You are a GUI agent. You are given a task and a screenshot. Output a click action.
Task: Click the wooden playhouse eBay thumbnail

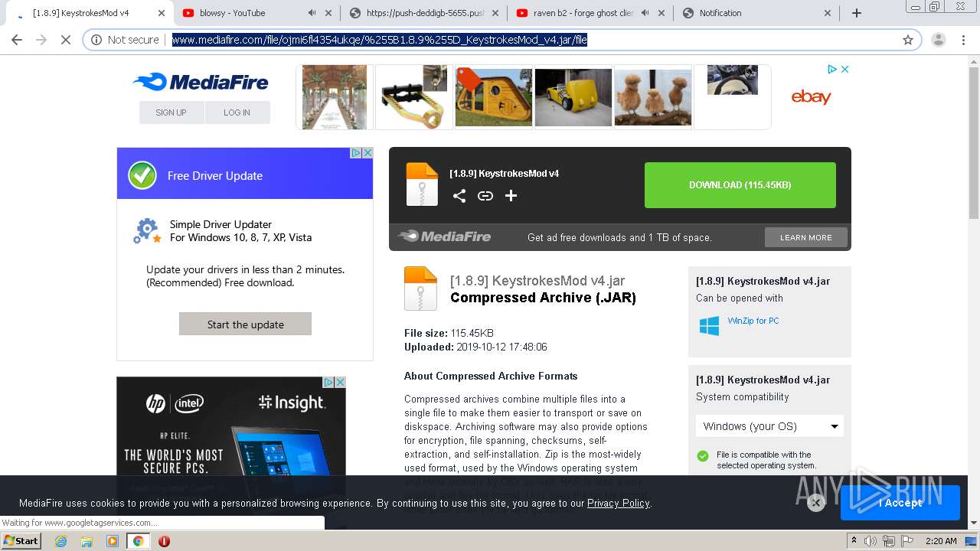tap(494, 97)
